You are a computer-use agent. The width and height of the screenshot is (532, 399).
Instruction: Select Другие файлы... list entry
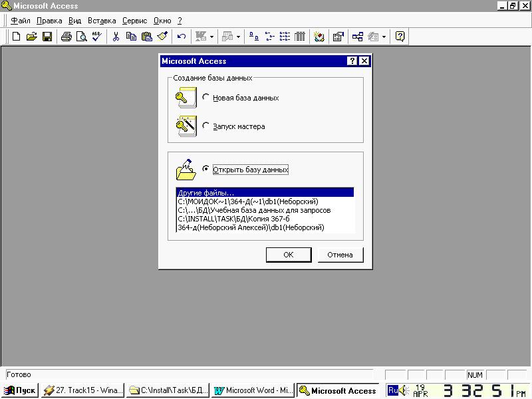point(265,193)
